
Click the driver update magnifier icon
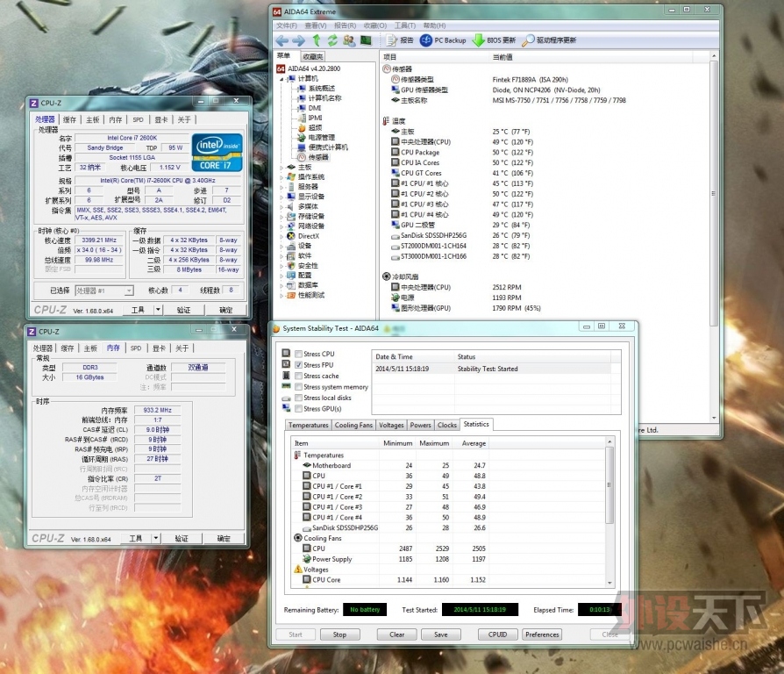point(528,40)
